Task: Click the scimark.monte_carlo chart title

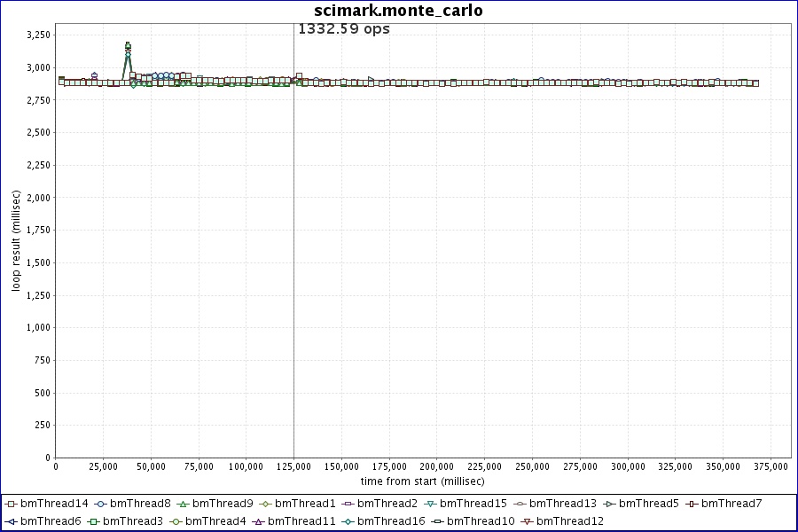Action: pos(398,11)
